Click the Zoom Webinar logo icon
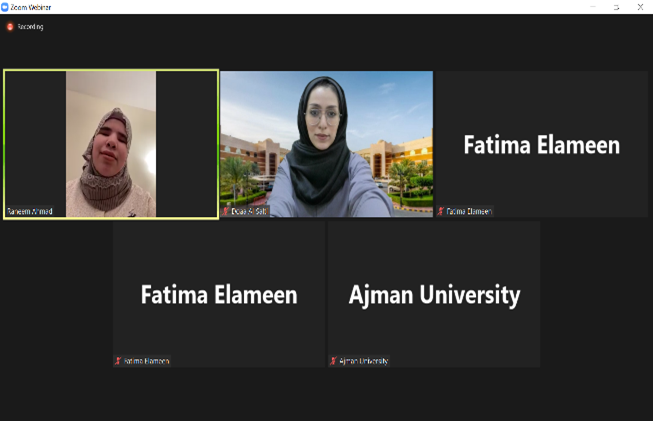 pyautogui.click(x=5, y=7)
